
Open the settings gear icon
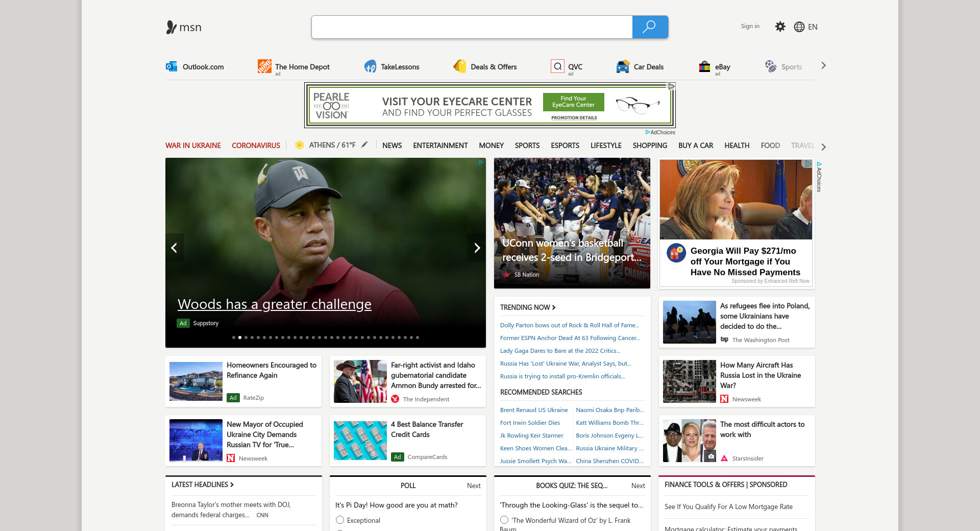780,27
